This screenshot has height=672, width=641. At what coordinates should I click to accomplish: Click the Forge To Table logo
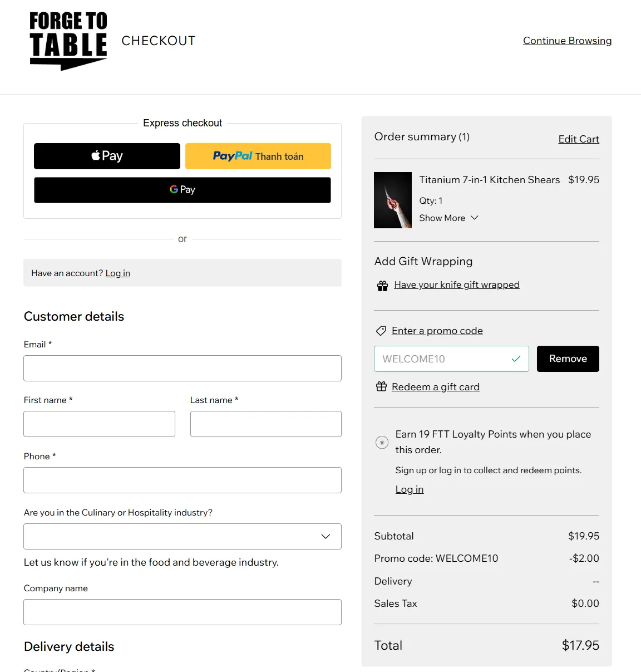[68, 41]
